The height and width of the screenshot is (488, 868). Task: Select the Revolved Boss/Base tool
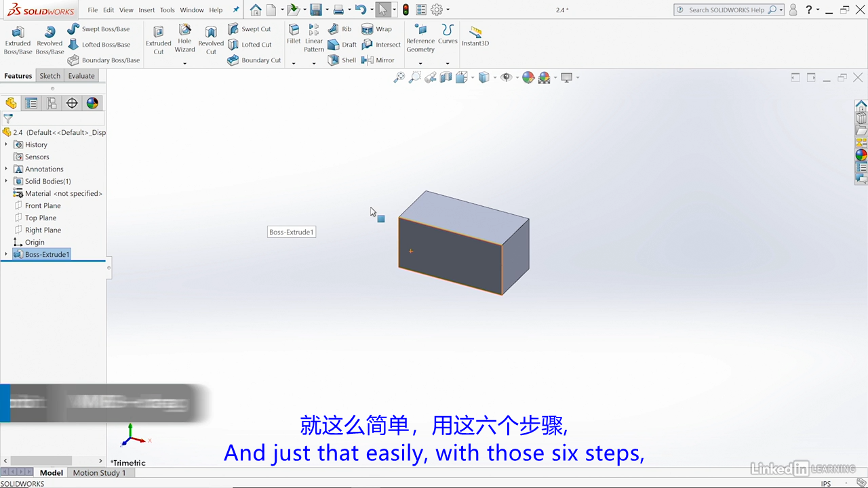click(50, 40)
